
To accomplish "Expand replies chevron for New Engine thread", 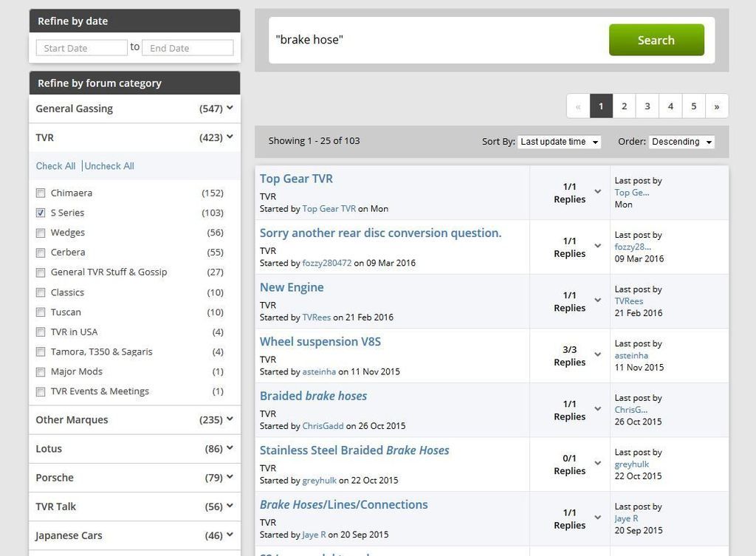I will [x=598, y=301].
